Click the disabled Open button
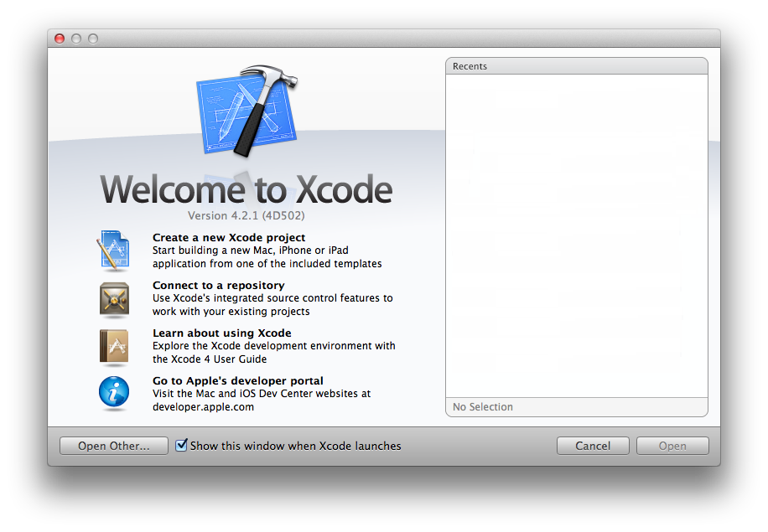Image resolution: width=768 pixels, height=532 pixels. click(672, 446)
